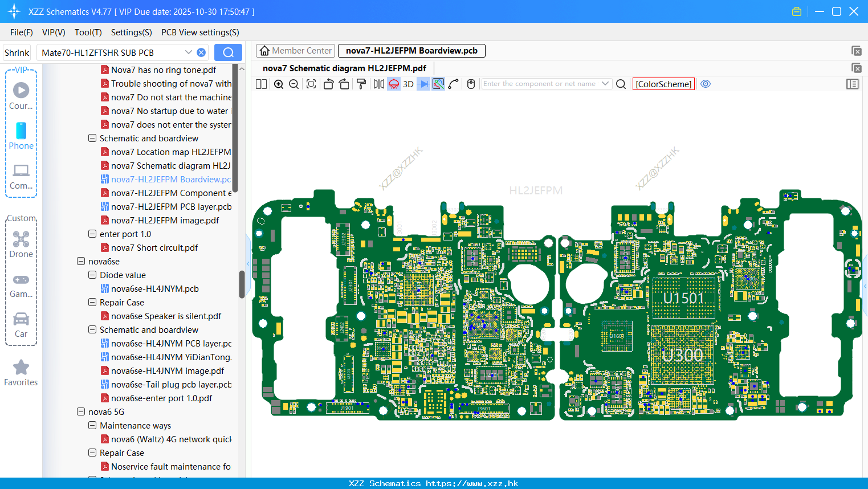Open nova7 Short circuit.pdf

pos(149,248)
